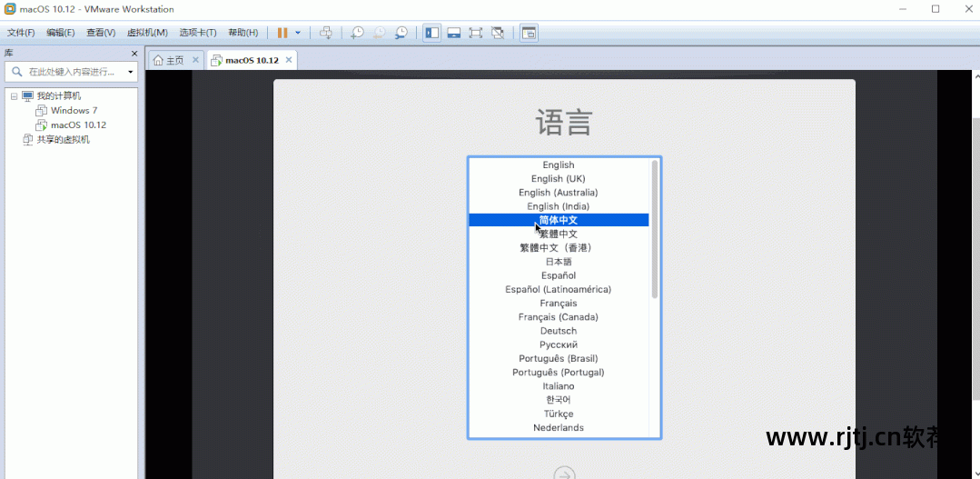Toggle the Unity mode toolbar icon
Screen dimensions: 980x479
click(498, 33)
